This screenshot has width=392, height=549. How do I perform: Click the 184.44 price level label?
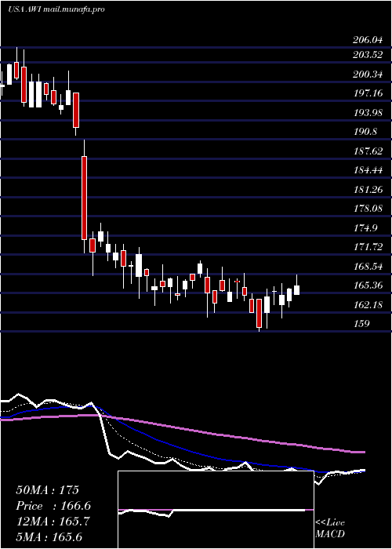[367, 170]
